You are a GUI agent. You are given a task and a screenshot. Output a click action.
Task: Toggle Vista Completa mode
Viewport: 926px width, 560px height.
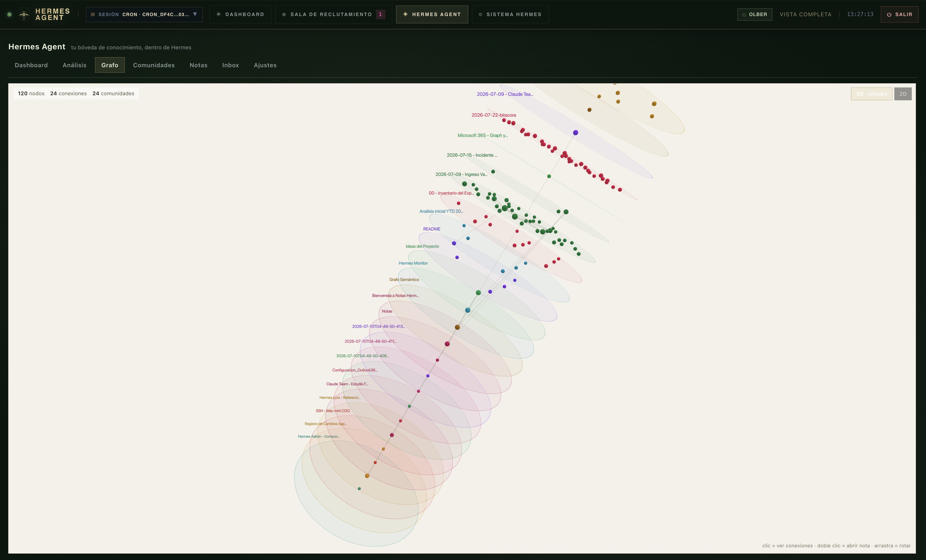805,14
